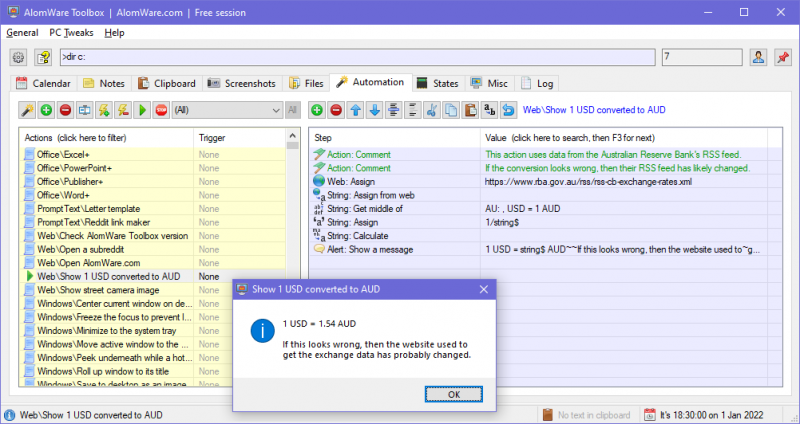The height and width of the screenshot is (424, 800).
Task: Stop the running action with red stop
Action: [x=161, y=110]
